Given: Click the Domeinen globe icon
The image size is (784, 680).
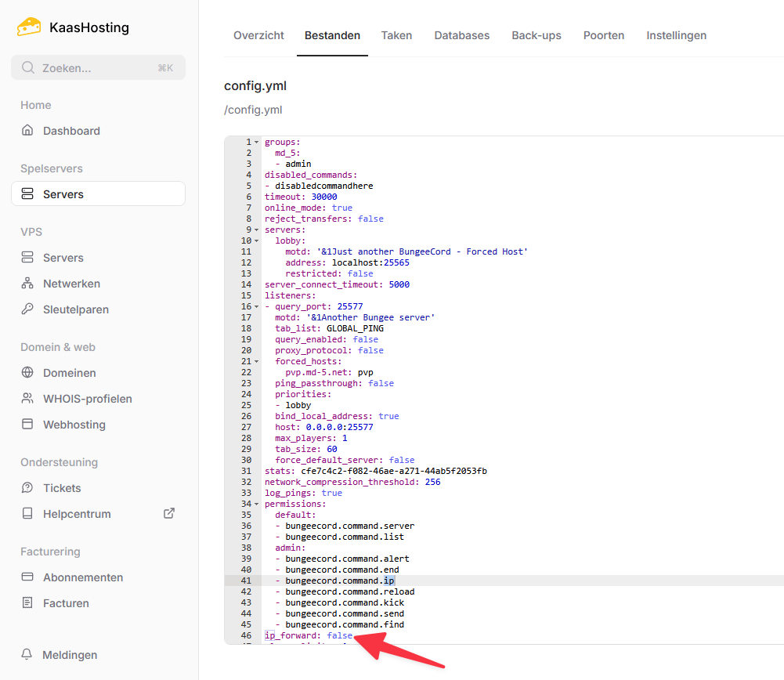Looking at the screenshot, I should coord(28,373).
